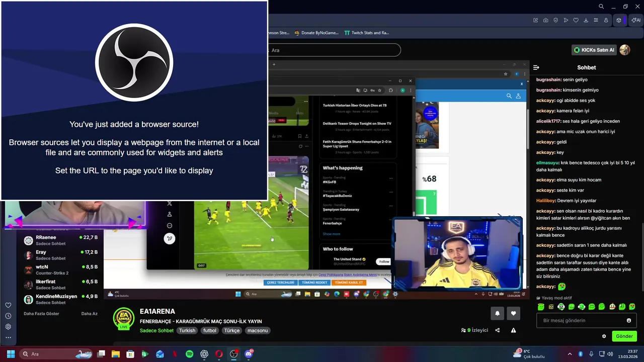Select the futbol tag

[210, 330]
